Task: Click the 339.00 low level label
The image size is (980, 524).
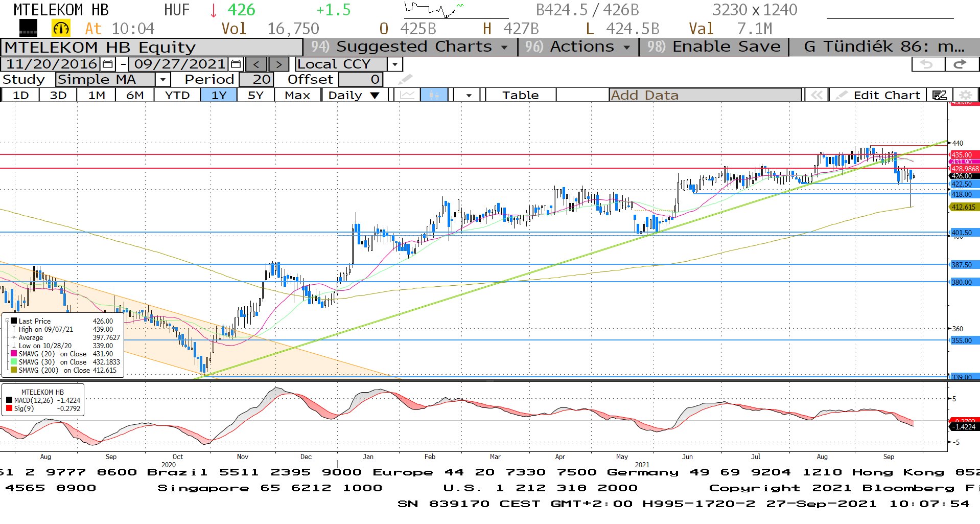Action: tap(964, 377)
